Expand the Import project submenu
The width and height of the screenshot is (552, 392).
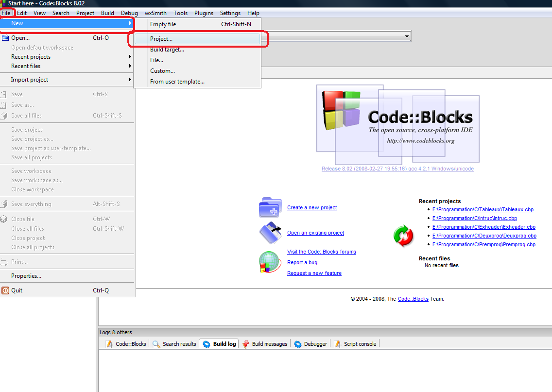pos(67,80)
